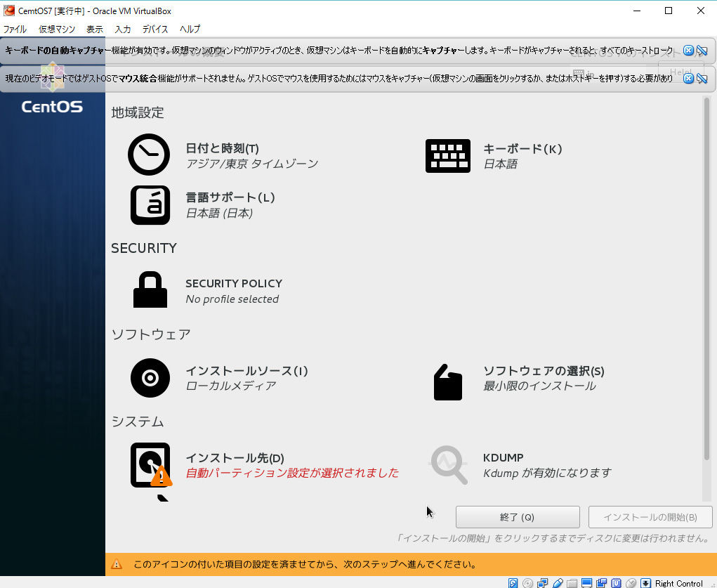Open the ソフトウェアの選択 package icon

pos(447,382)
